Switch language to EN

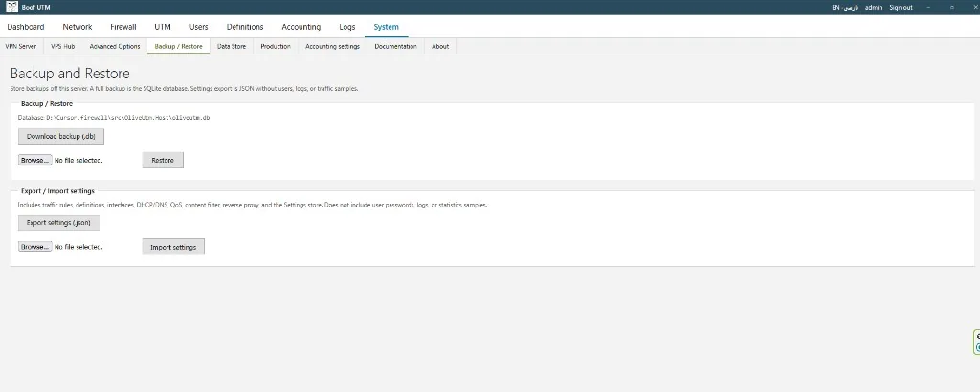click(x=836, y=8)
